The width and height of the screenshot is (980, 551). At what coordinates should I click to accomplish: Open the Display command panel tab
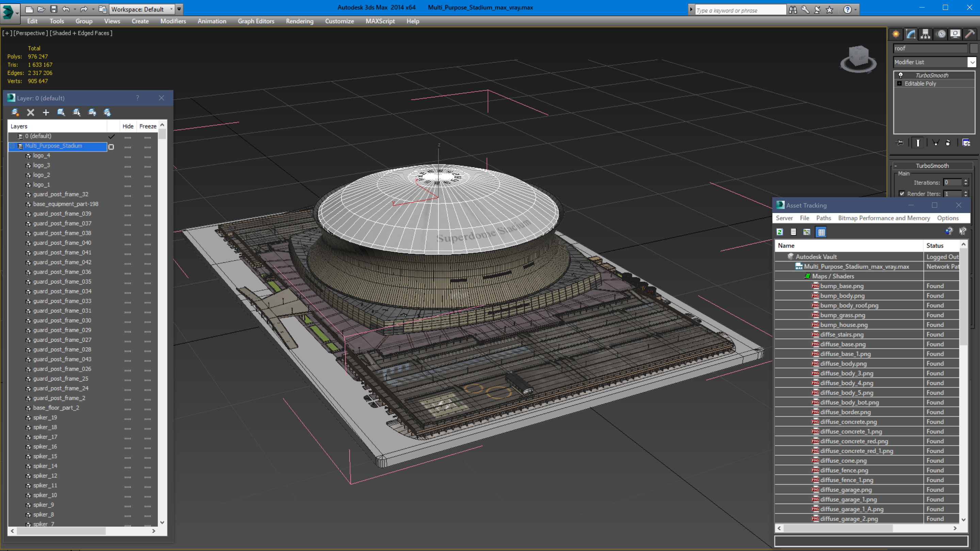955,34
